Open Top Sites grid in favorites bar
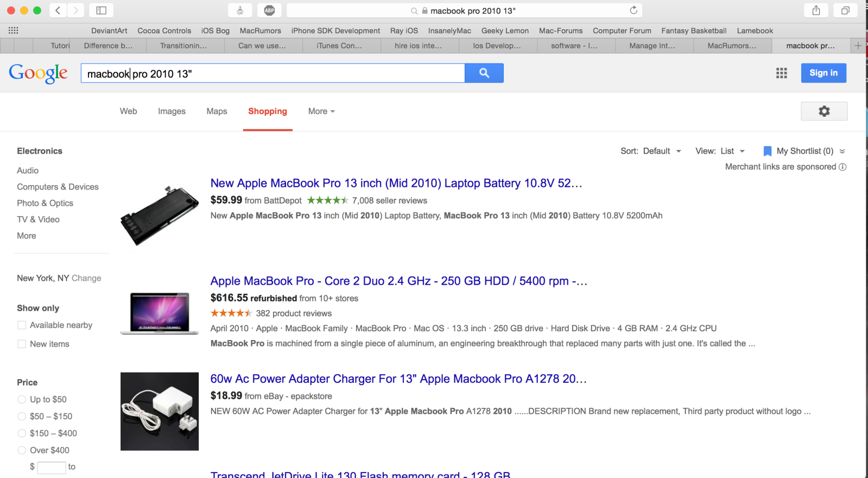 pyautogui.click(x=14, y=30)
